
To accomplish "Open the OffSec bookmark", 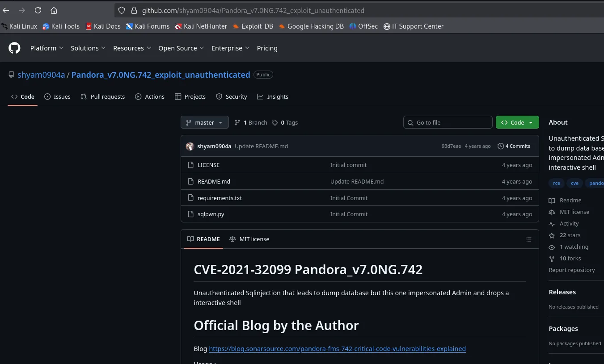I will point(363,26).
